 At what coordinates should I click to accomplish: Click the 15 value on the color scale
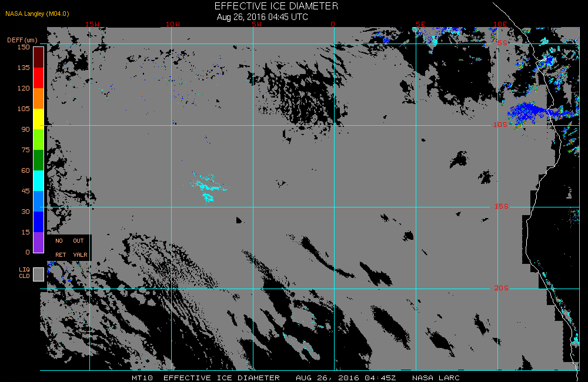pos(25,232)
